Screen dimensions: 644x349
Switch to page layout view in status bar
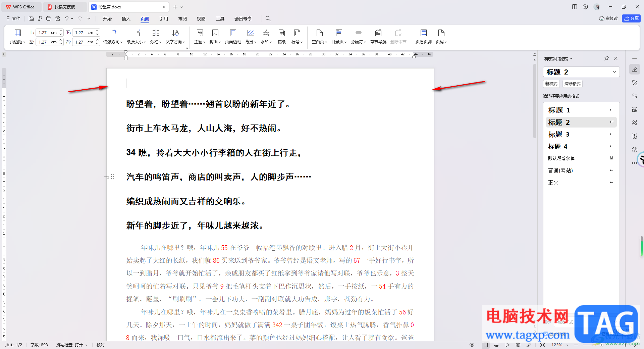485,345
